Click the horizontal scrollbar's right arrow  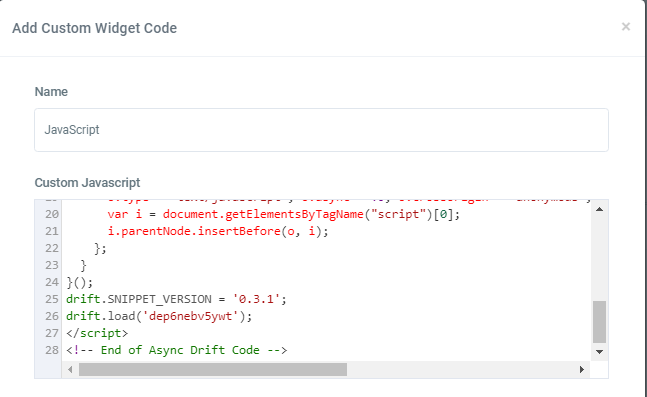[582, 369]
